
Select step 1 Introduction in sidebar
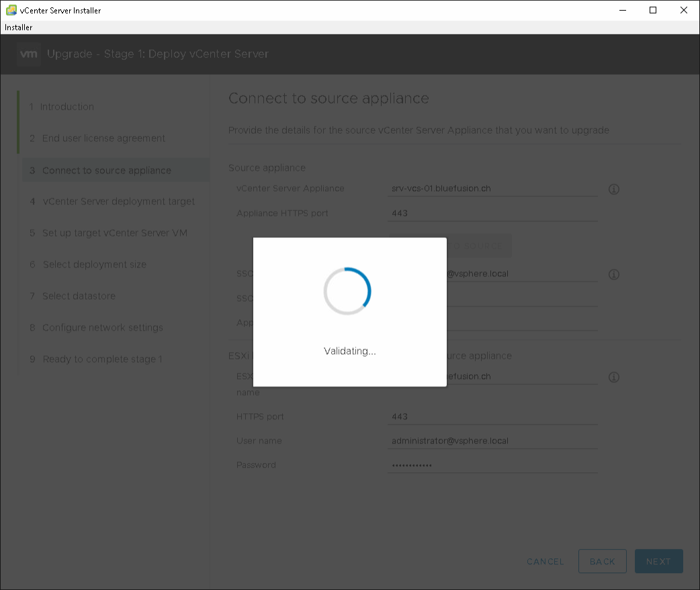(67, 107)
